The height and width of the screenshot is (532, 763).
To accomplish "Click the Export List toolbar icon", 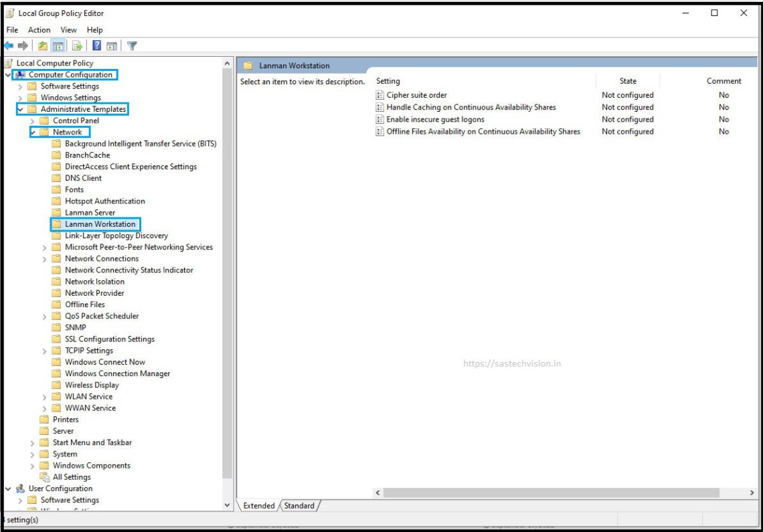I will tap(77, 46).
